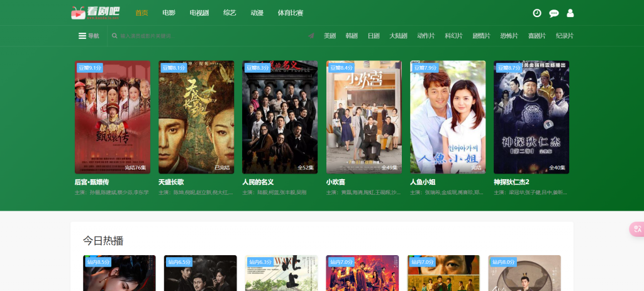Click the 看剧吧 site logo

(x=96, y=13)
